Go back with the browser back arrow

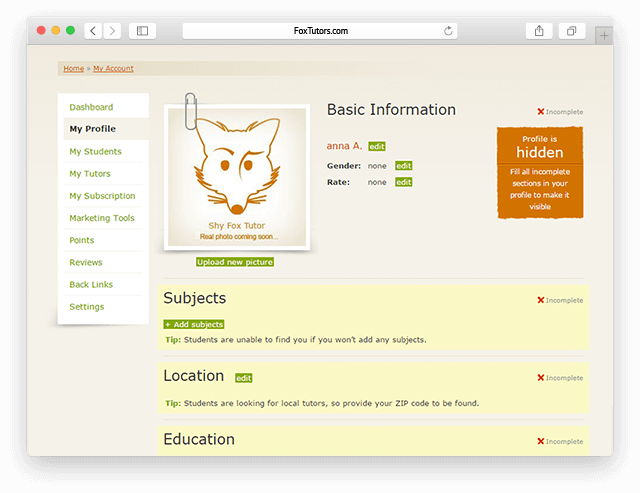point(93,31)
